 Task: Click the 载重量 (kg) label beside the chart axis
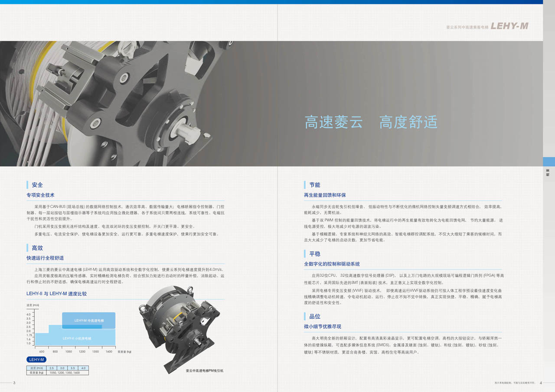(124, 352)
